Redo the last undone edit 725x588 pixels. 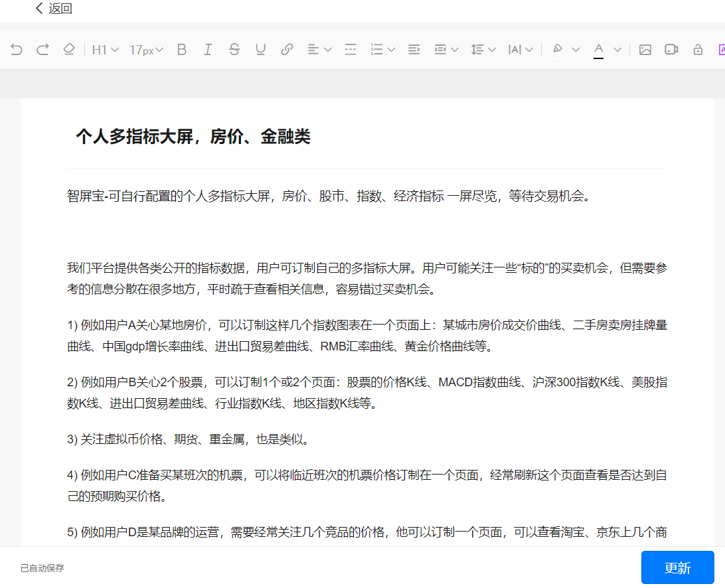click(x=42, y=50)
